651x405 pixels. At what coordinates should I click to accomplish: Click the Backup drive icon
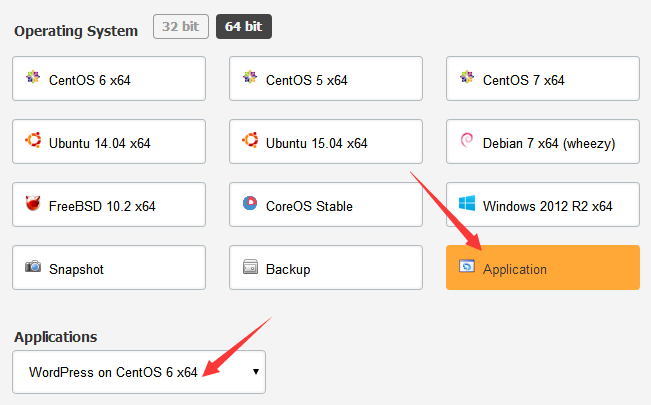tap(250, 268)
